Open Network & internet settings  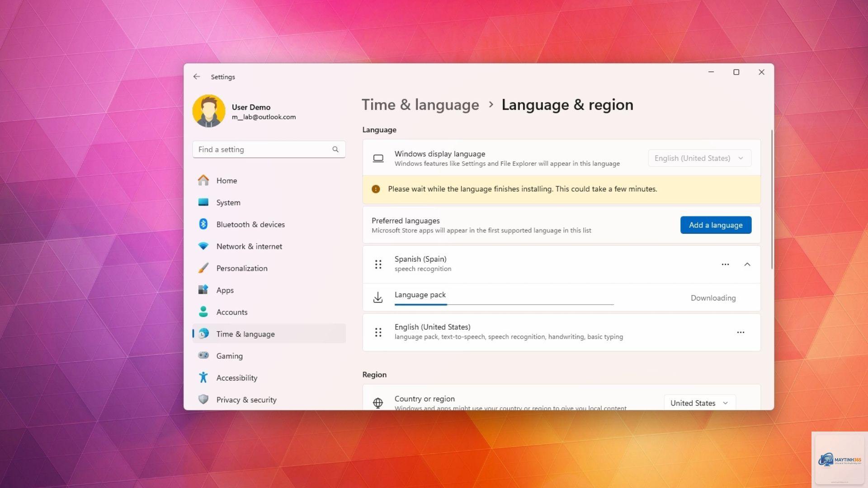[x=269, y=246]
